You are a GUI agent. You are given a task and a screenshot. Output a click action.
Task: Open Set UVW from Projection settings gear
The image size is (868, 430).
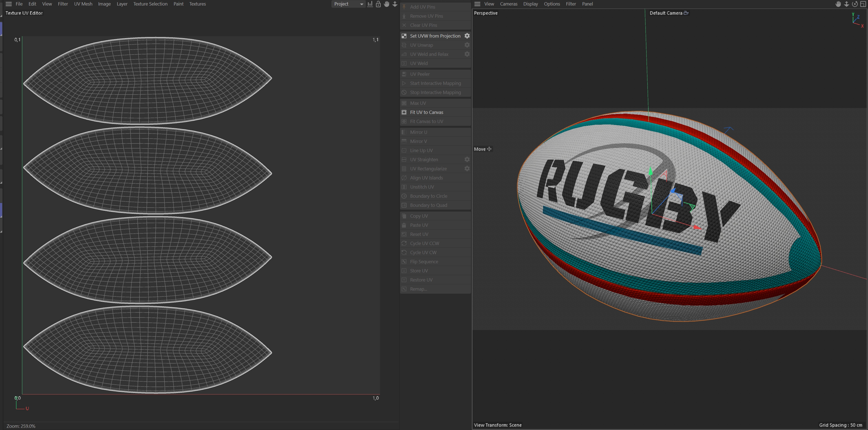[467, 36]
